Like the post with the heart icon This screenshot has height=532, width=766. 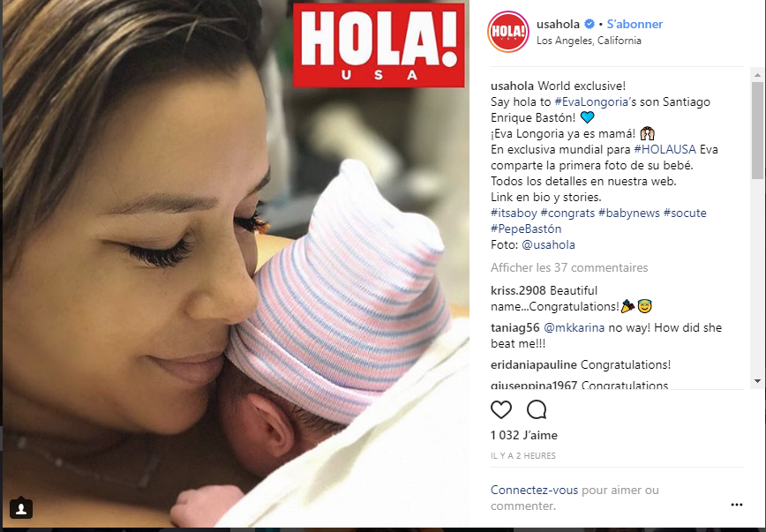click(500, 409)
